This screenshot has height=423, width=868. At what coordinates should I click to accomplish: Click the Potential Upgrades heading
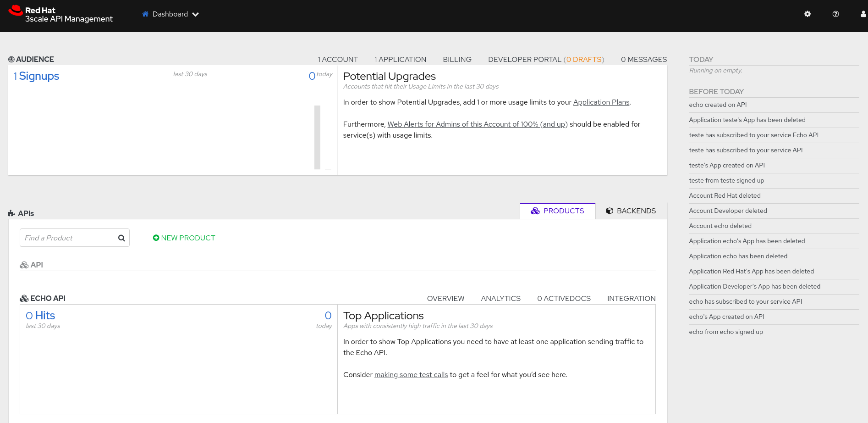(389, 76)
